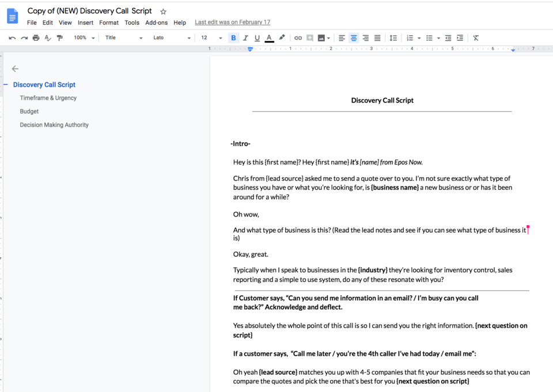Insert image icon in toolbar
This screenshot has width=553, height=392.
tap(321, 38)
